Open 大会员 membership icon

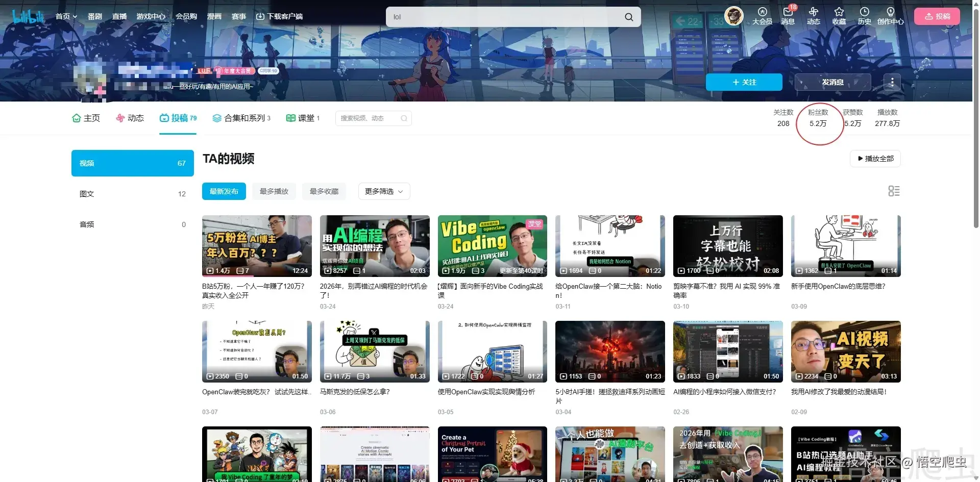point(762,16)
